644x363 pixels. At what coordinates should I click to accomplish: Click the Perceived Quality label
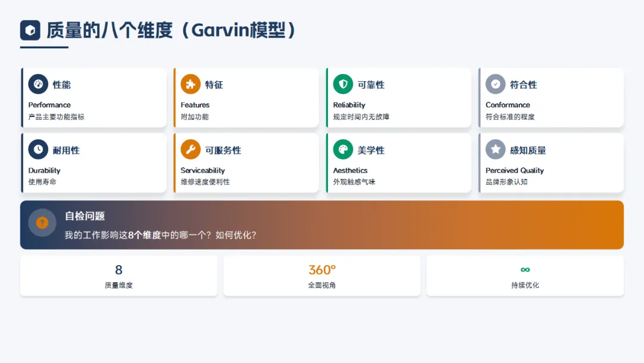click(x=515, y=170)
